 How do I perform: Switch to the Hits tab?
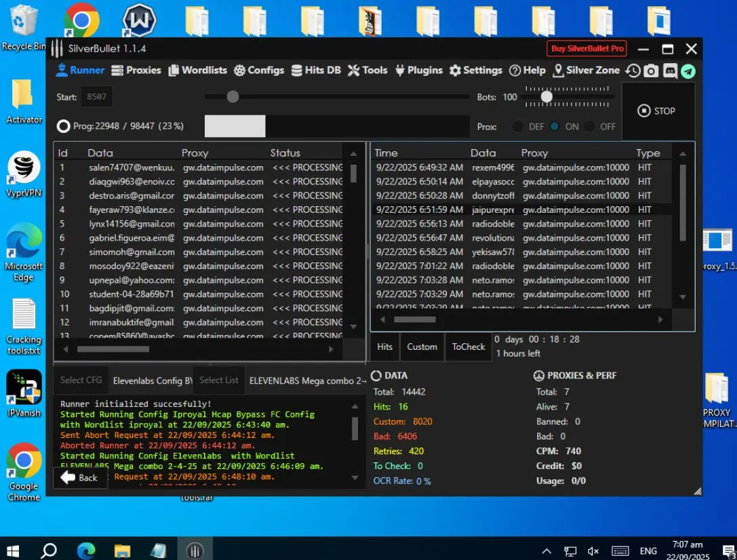pyautogui.click(x=384, y=346)
